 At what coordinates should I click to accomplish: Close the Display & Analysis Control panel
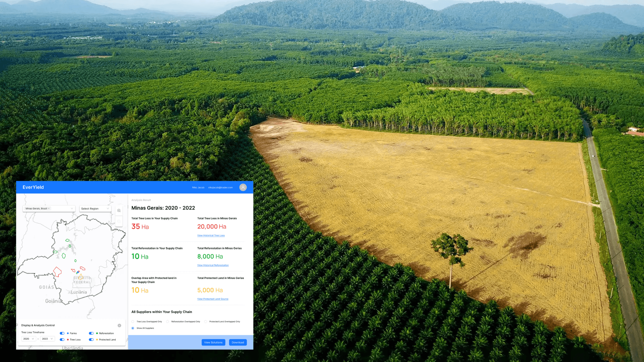(x=119, y=325)
